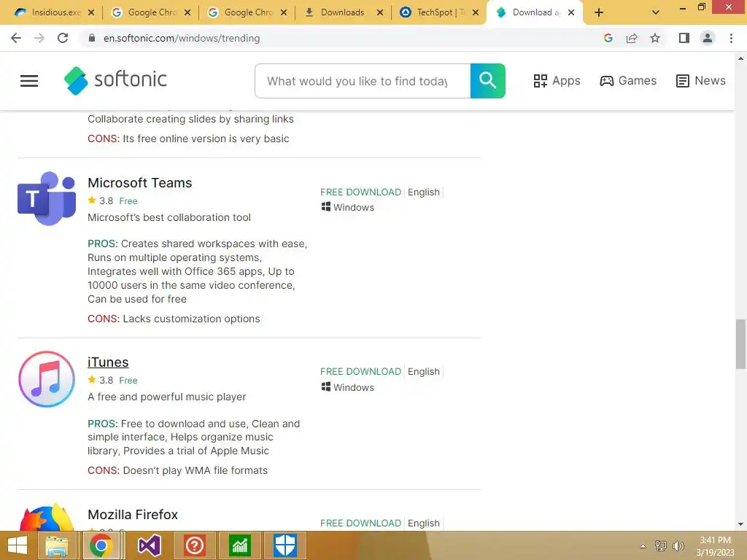Click English label in Microsoft Teams row
This screenshot has height=560, width=747.
424,192
